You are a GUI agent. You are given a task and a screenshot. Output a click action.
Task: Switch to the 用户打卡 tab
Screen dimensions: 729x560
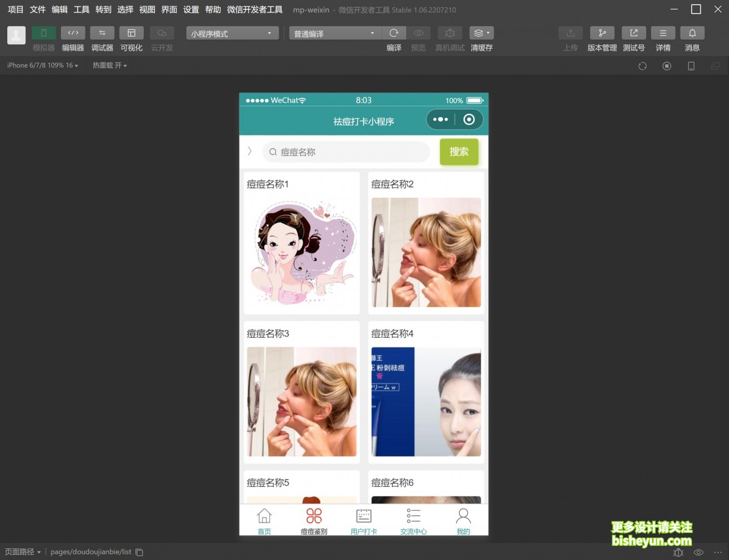(x=363, y=521)
